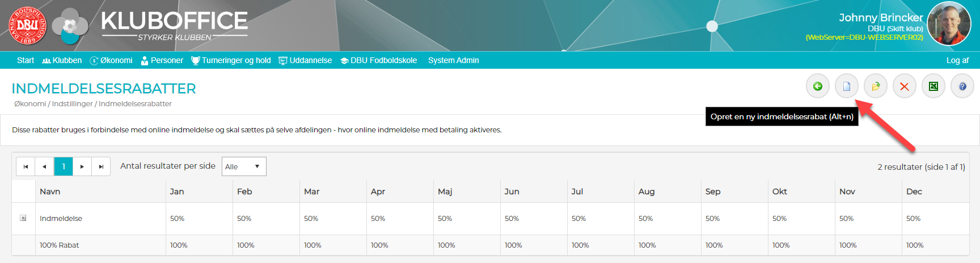Click the green back arrow icon
Image resolution: width=980 pixels, height=263 pixels.
click(x=817, y=86)
